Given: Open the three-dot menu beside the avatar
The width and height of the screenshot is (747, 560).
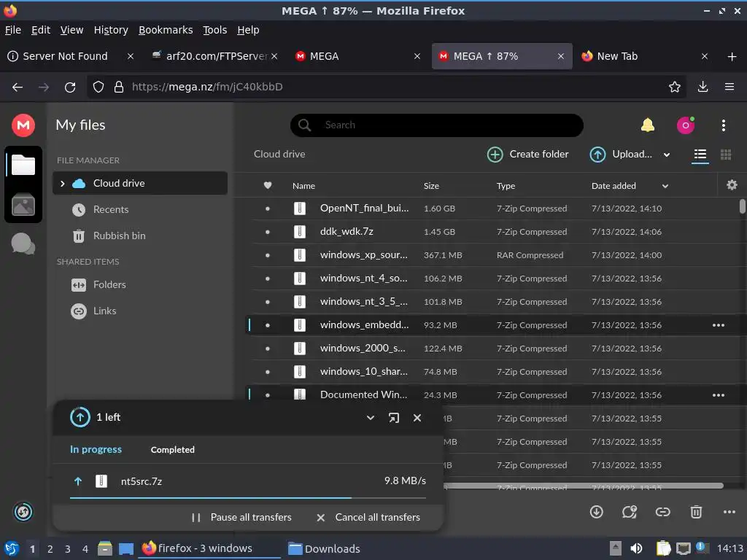Looking at the screenshot, I should tap(723, 125).
